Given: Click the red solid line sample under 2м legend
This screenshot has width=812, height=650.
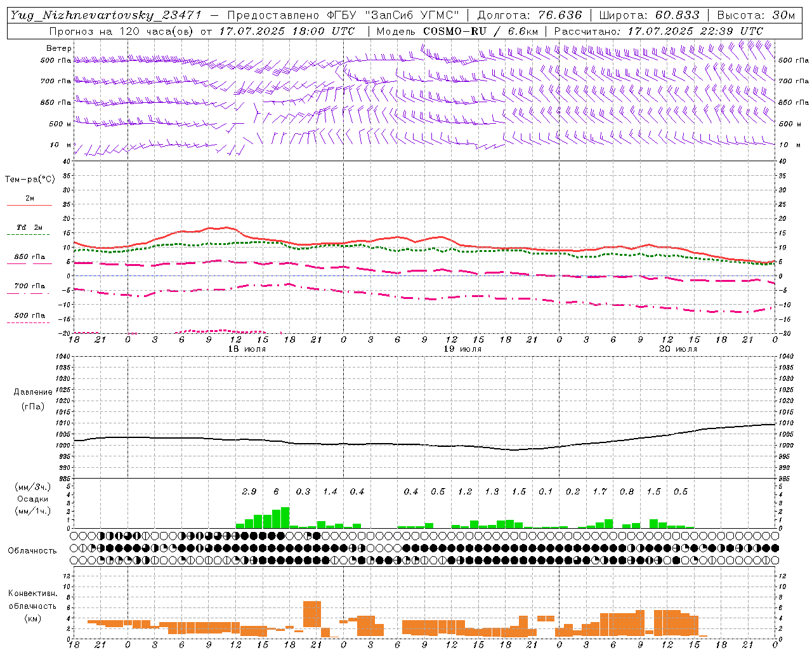Looking at the screenshot, I should (x=29, y=206).
